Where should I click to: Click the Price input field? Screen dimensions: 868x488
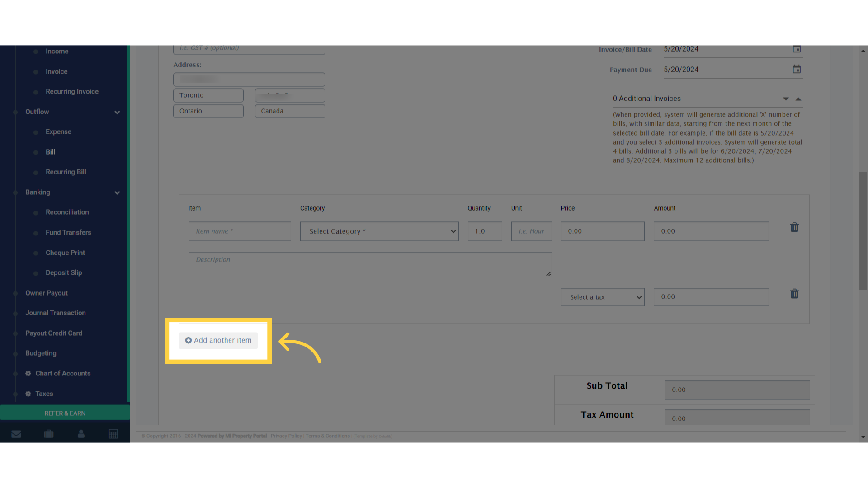(603, 231)
